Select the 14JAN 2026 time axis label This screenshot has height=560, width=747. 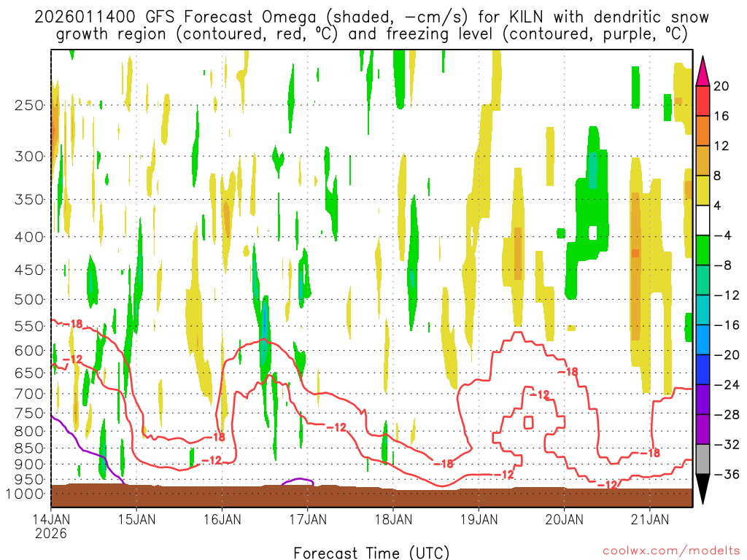(x=51, y=526)
